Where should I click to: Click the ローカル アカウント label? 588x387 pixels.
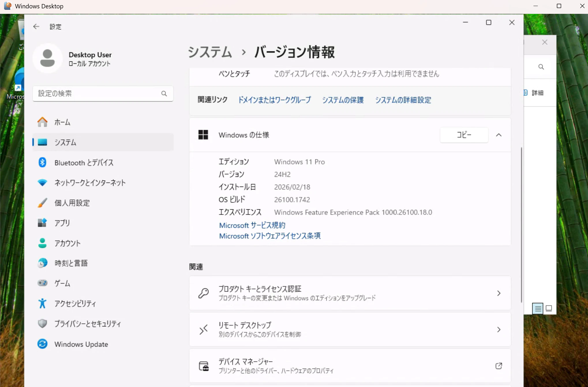pos(89,63)
